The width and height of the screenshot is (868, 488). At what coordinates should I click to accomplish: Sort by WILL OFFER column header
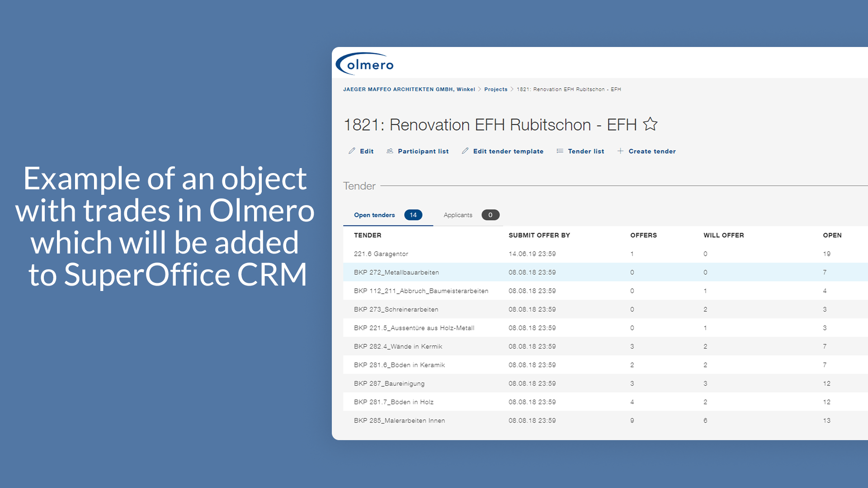point(724,235)
